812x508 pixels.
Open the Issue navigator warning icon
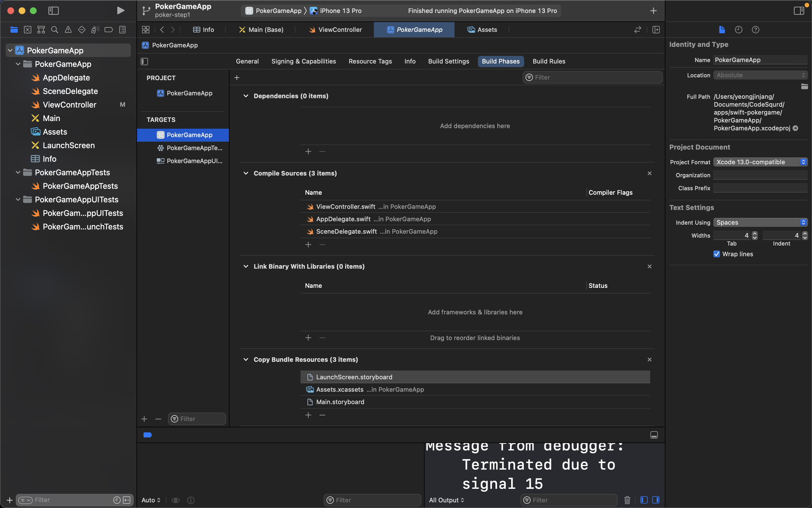pos(68,30)
